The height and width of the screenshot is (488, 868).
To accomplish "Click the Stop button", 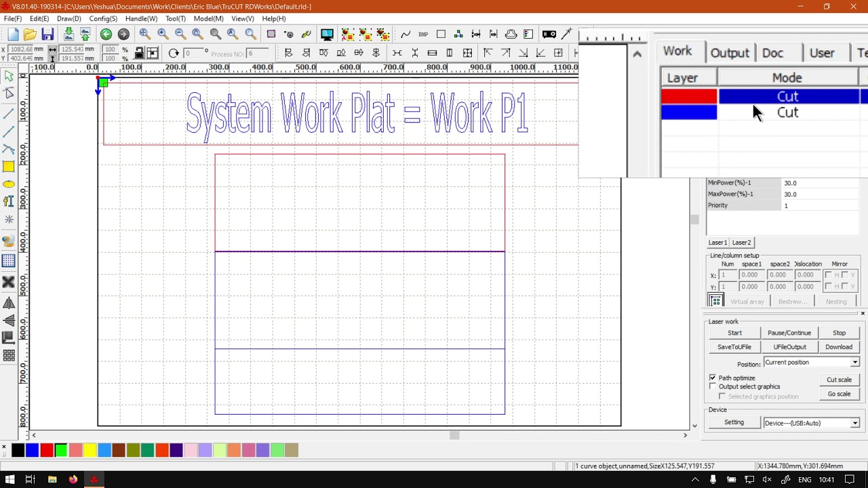I will click(x=839, y=333).
